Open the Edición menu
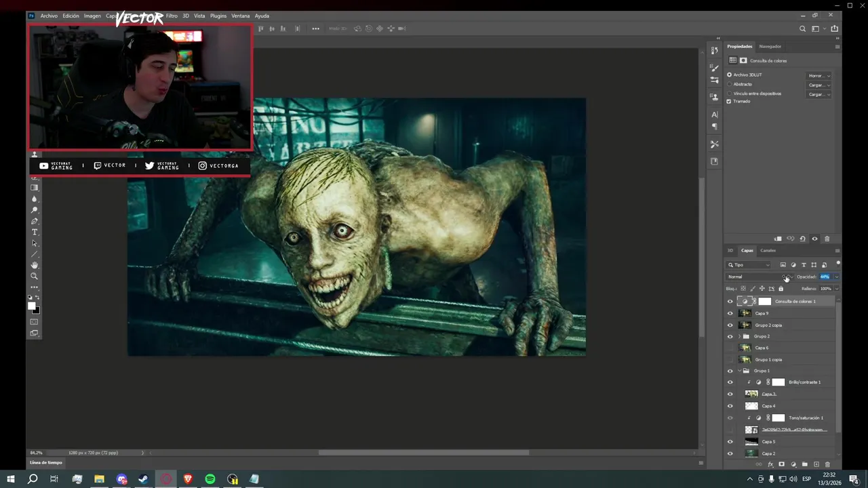 tap(71, 16)
